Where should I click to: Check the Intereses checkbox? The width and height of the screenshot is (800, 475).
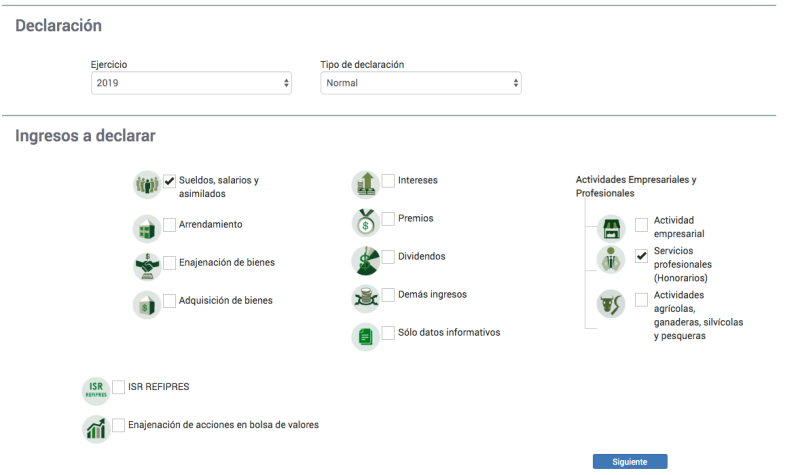click(388, 180)
